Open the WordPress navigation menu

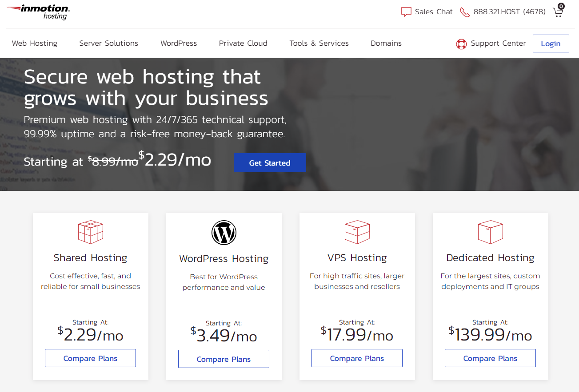coord(179,44)
